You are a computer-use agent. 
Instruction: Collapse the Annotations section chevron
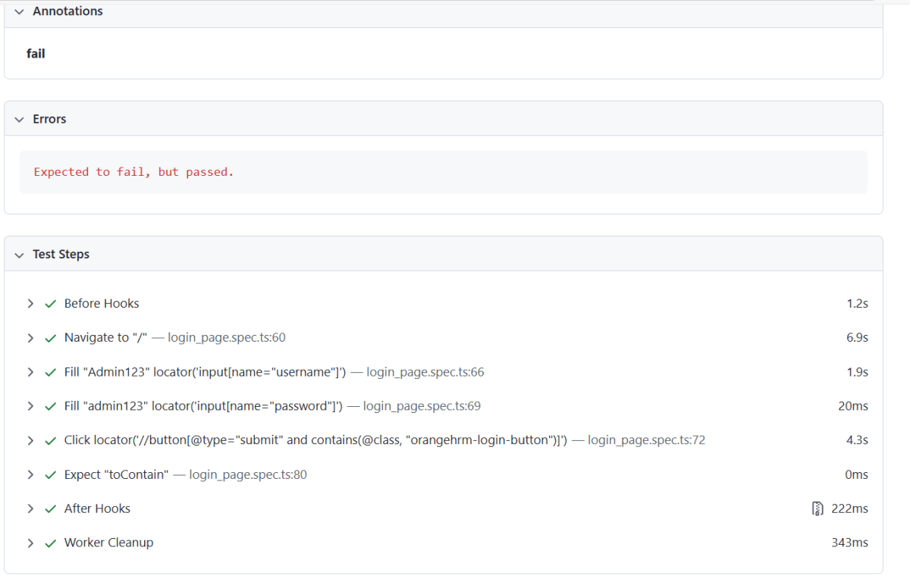(19, 11)
